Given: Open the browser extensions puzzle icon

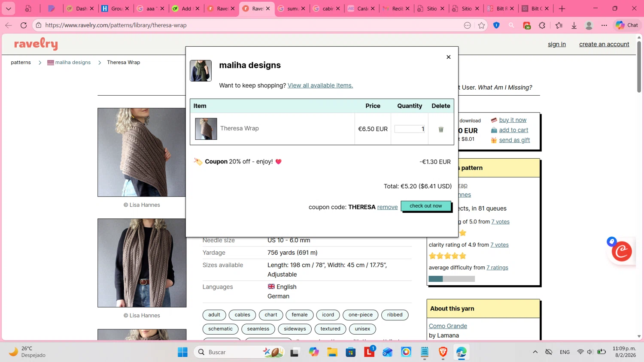Looking at the screenshot, I should tap(542, 25).
